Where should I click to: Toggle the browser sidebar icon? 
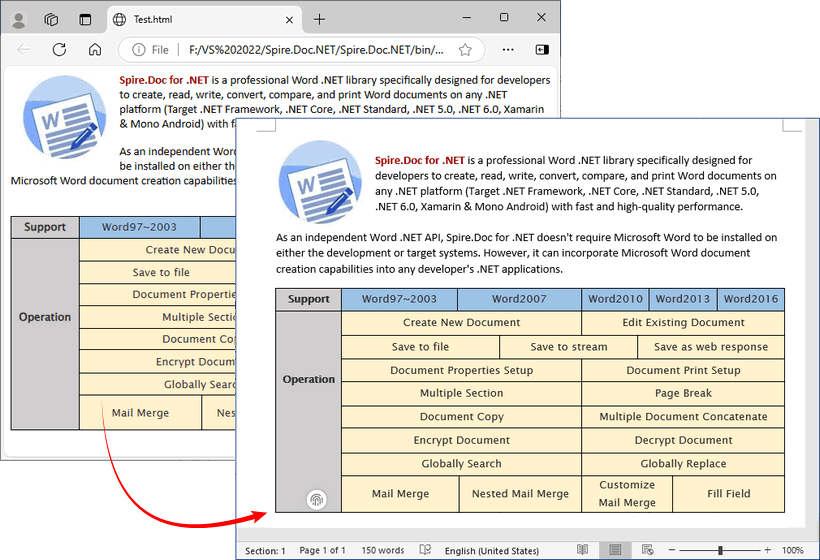coord(542,50)
